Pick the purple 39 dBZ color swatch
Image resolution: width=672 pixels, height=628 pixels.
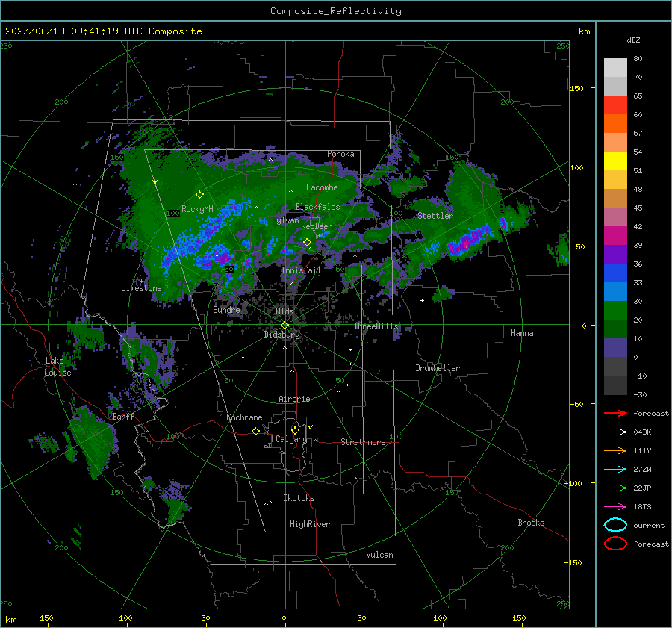pos(615,254)
